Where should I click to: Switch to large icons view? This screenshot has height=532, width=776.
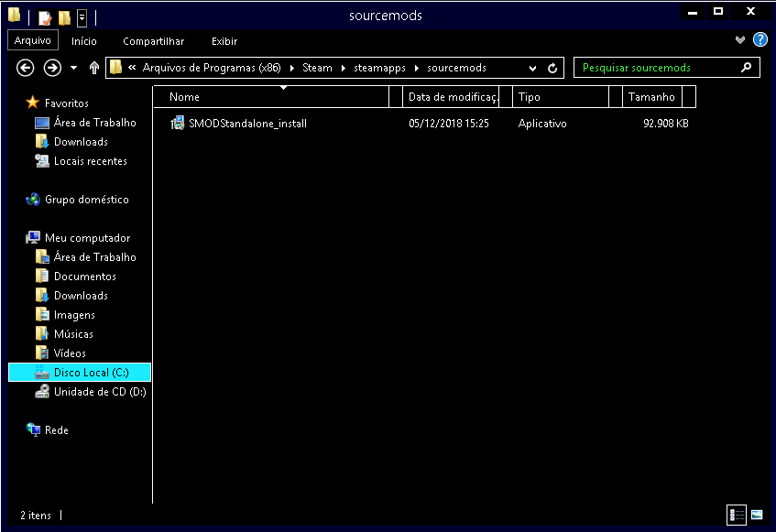(x=757, y=515)
